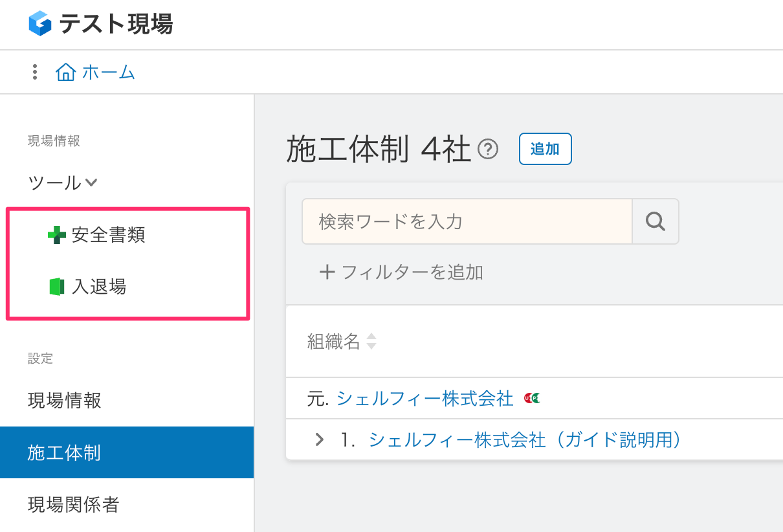
Task: Click the green door 入退場 icon
Action: [57, 287]
